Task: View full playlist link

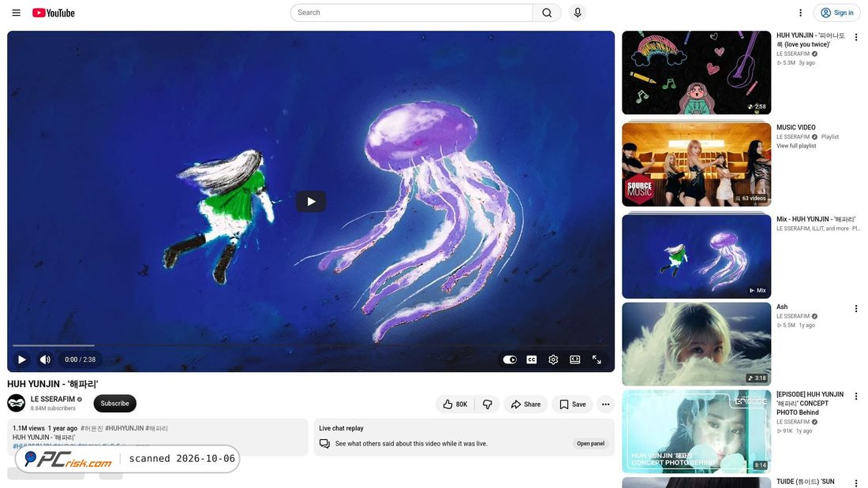Action: point(796,146)
